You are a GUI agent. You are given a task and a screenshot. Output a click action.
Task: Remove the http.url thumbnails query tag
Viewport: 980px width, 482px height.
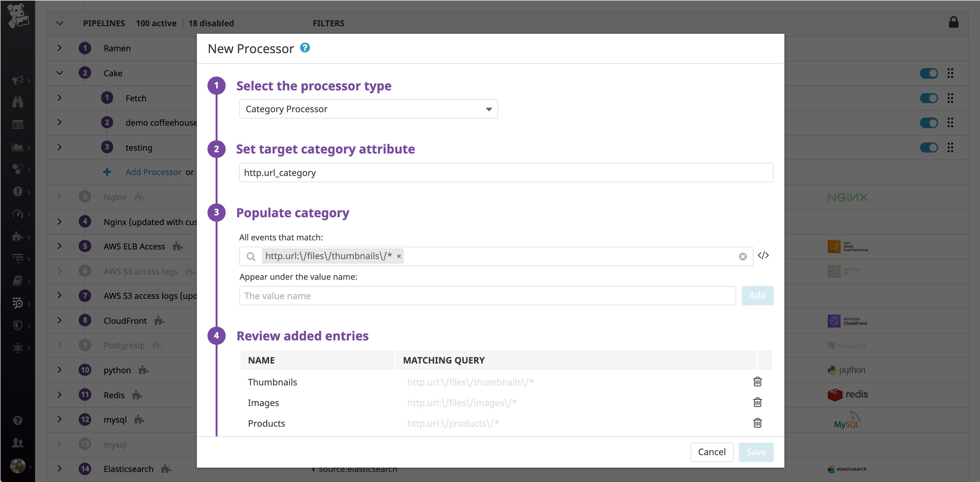click(x=399, y=256)
